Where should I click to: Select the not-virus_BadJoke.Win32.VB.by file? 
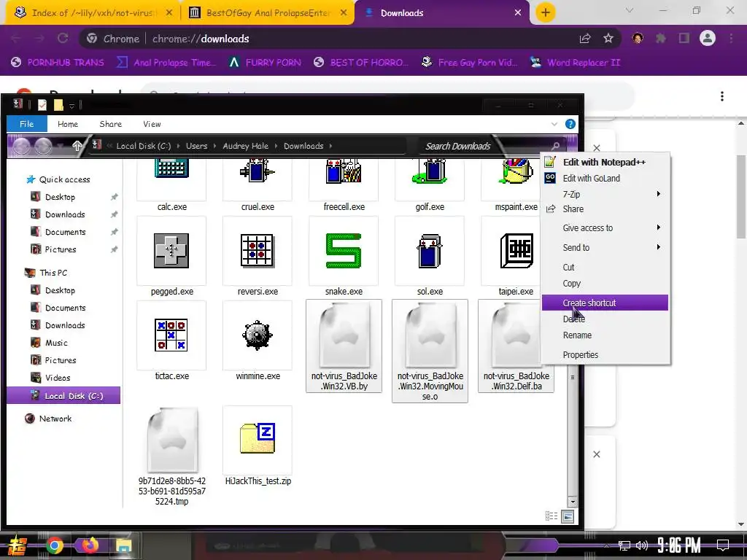344,346
